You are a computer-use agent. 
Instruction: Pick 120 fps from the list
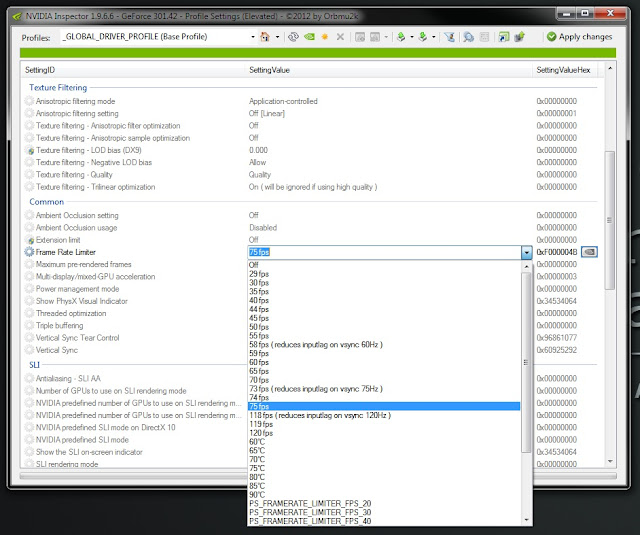384,433
